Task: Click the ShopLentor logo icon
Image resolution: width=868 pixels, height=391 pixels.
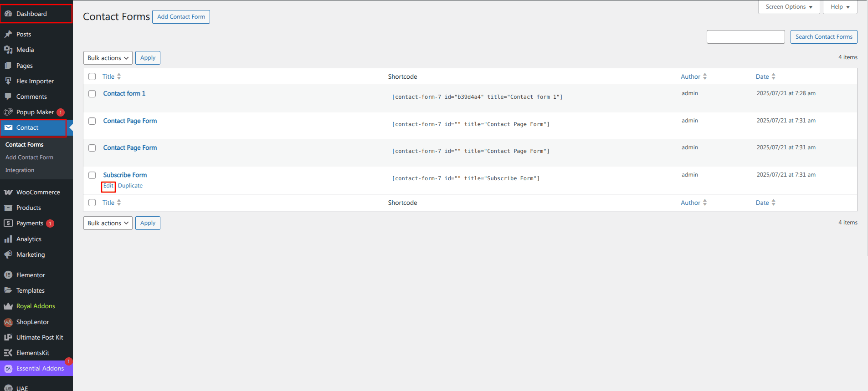Action: (8, 322)
